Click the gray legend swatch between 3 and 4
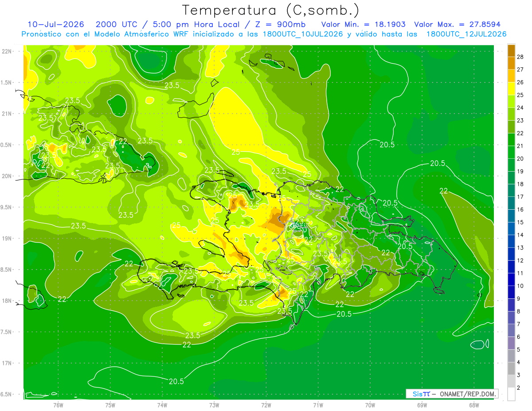This screenshot has width=532, height=411. (x=511, y=369)
